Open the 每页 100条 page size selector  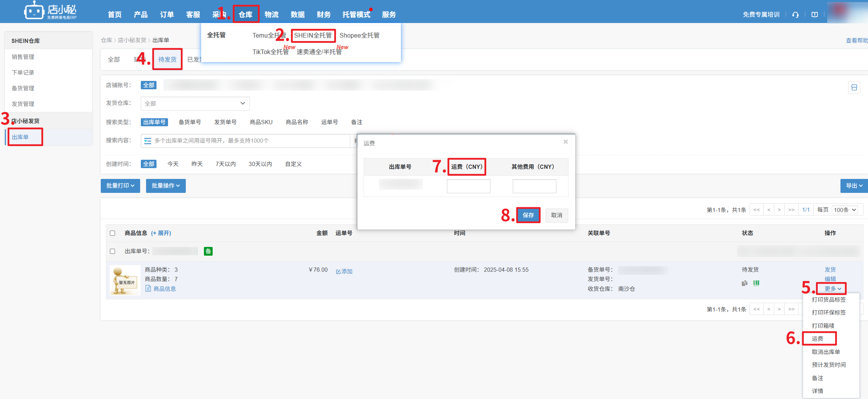(x=845, y=210)
